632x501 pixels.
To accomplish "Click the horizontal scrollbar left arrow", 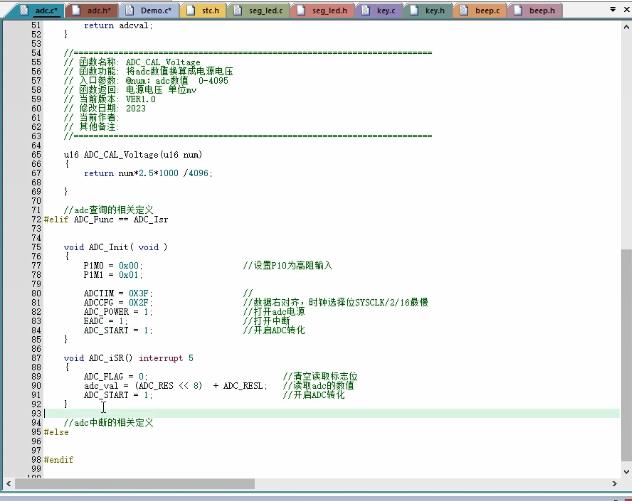I will [8, 483].
